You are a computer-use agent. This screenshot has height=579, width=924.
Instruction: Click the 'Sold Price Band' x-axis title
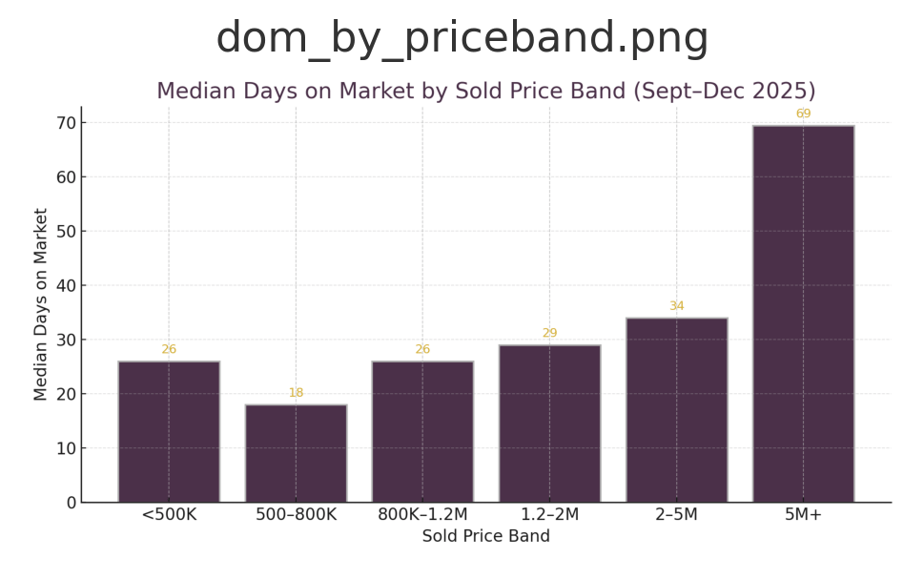pyautogui.click(x=485, y=536)
